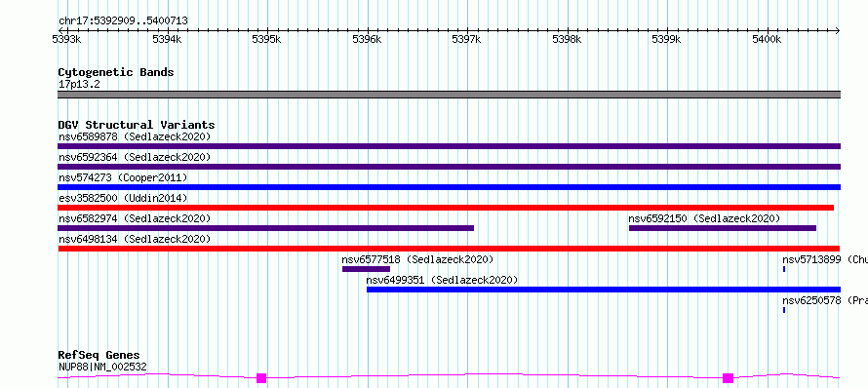Click the nsv6499351 (Sedlazeck2020) label
Viewport: 868px width, 388px height.
(x=443, y=280)
